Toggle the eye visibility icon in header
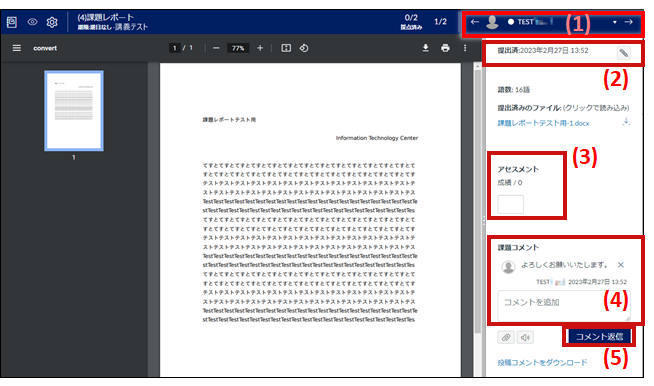Image resolution: width=654 pixels, height=386 pixels. tap(33, 22)
